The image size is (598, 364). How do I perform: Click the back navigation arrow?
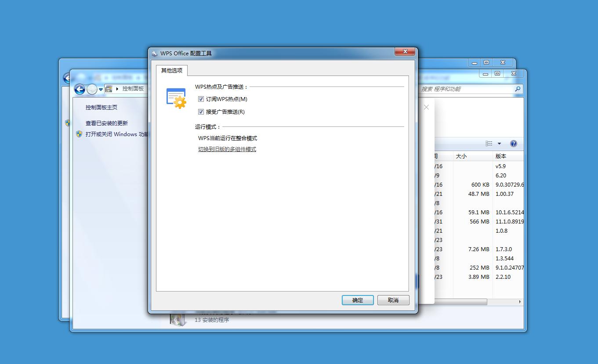(x=80, y=89)
